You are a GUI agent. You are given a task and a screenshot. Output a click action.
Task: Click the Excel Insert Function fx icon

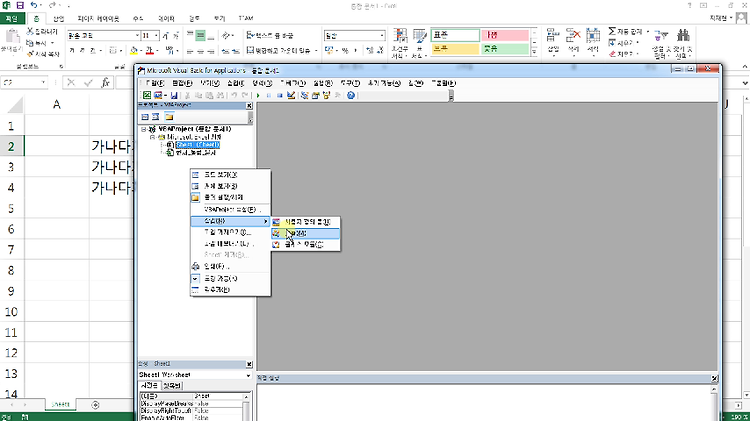[x=106, y=83]
